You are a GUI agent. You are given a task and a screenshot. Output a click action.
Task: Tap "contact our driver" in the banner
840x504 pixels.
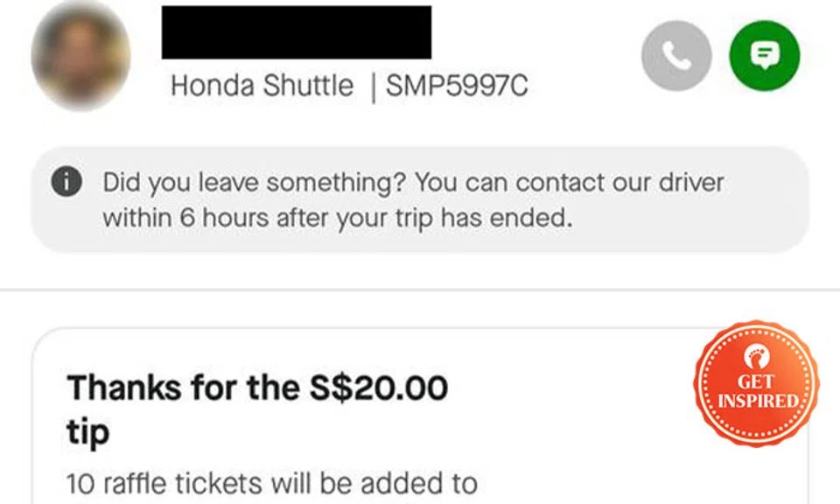[x=618, y=183]
